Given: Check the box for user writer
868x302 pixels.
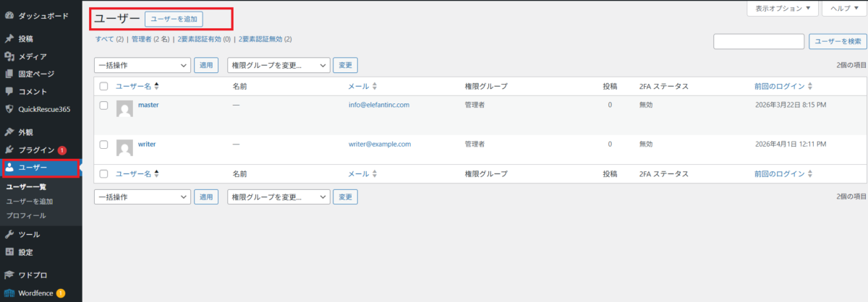Looking at the screenshot, I should pos(103,144).
